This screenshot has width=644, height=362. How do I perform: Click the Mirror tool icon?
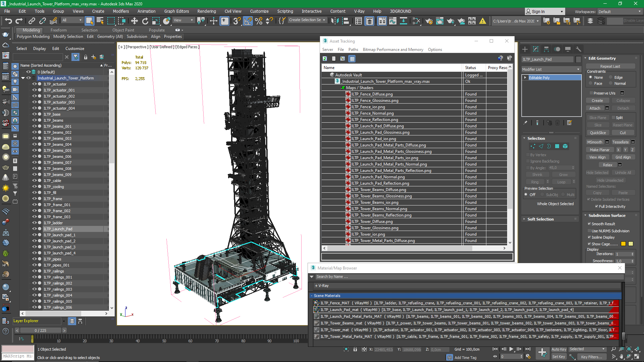point(335,21)
